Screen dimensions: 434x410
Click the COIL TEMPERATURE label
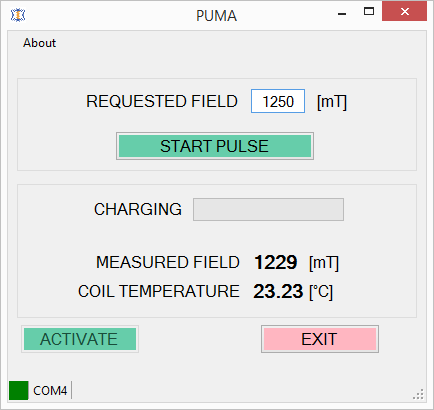pos(159,291)
